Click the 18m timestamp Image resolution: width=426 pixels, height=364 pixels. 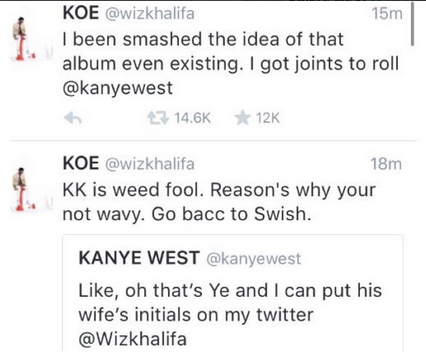pos(386,164)
